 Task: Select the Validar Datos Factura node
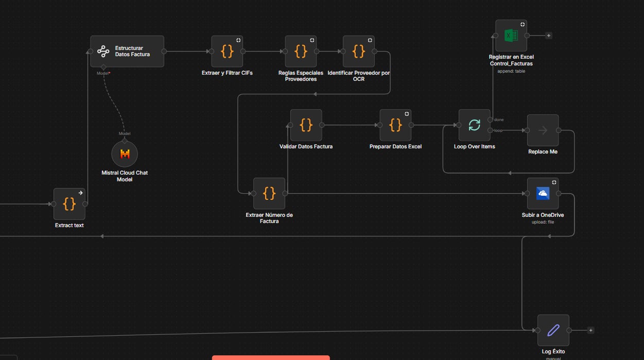point(306,125)
